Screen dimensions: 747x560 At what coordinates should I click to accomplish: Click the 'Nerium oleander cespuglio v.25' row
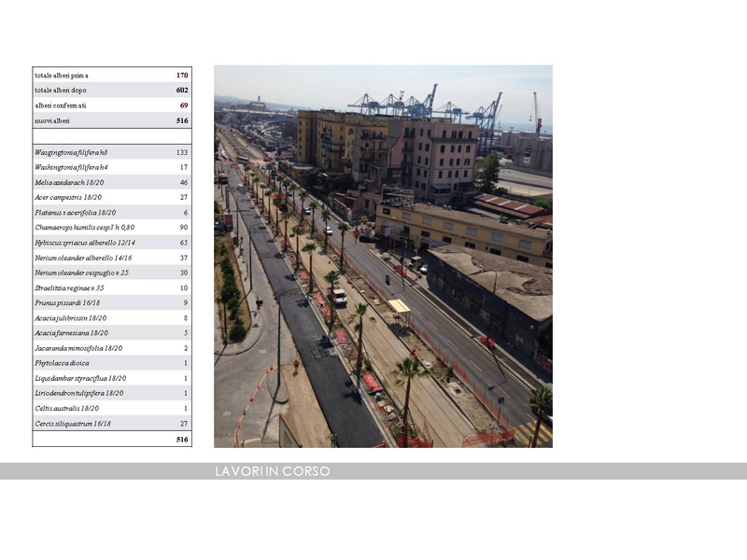click(x=112, y=273)
